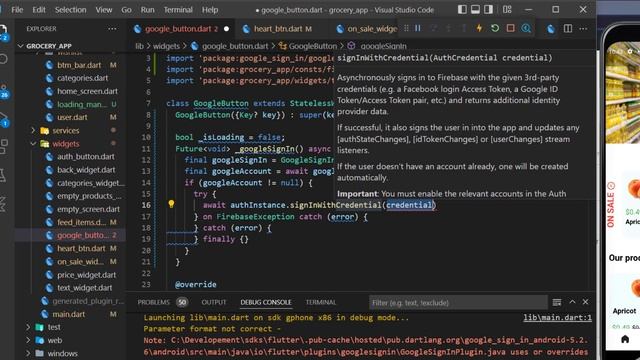This screenshot has width=640, height=360.
Task: Open editor More Actions ellipsis menu
Action: pos(583,29)
